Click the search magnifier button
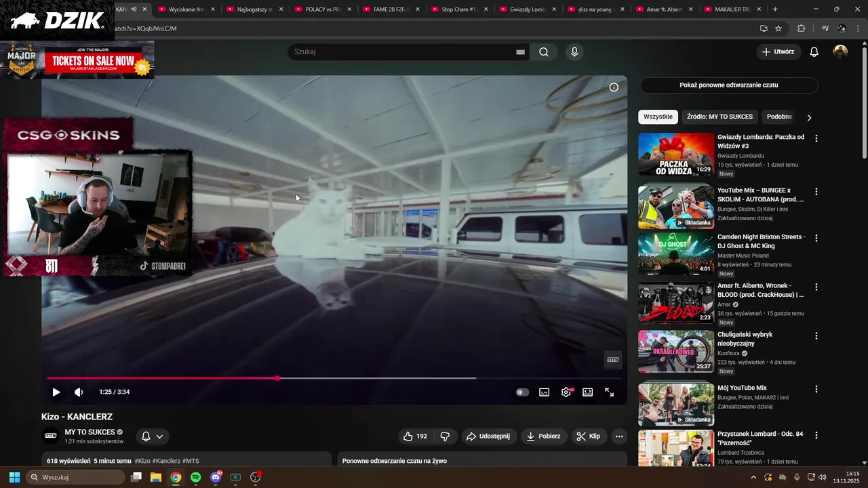 pos(544,52)
